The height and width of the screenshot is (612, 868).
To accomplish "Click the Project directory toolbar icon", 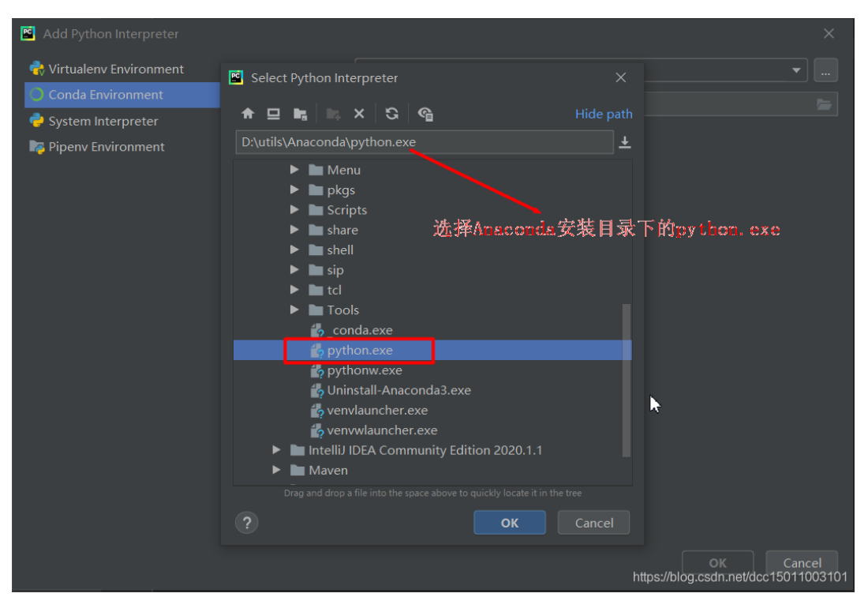I will [300, 114].
